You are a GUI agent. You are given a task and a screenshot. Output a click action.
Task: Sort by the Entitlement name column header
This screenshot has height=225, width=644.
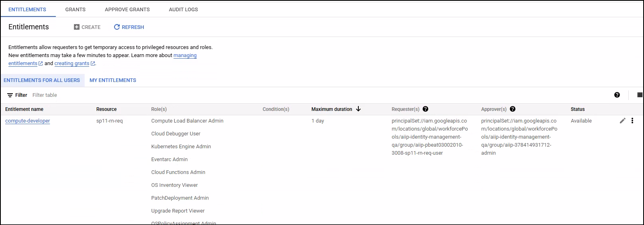click(x=24, y=109)
